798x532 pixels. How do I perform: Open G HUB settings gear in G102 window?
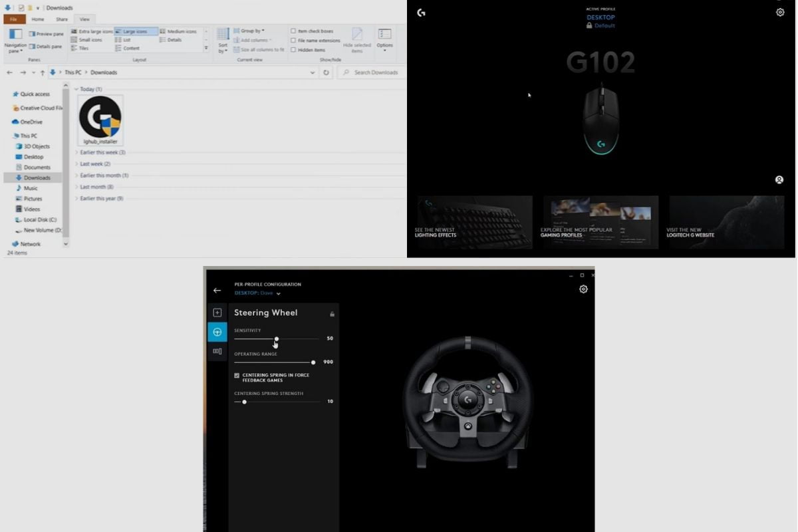click(779, 12)
